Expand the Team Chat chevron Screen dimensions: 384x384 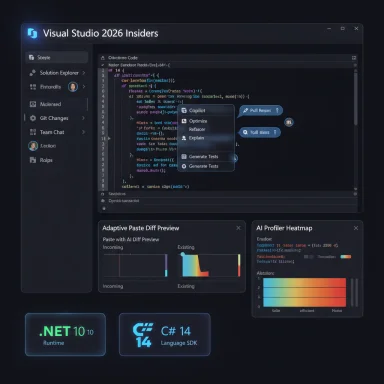(x=83, y=132)
